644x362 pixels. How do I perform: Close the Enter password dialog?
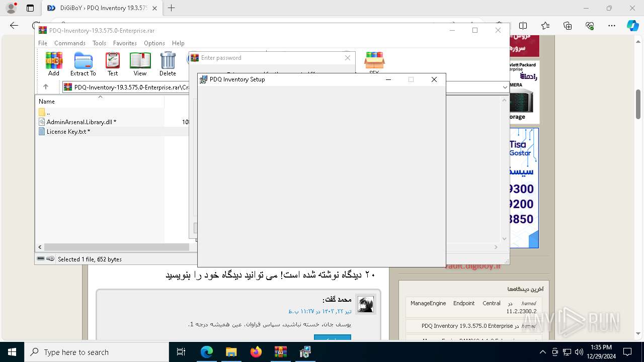347,58
